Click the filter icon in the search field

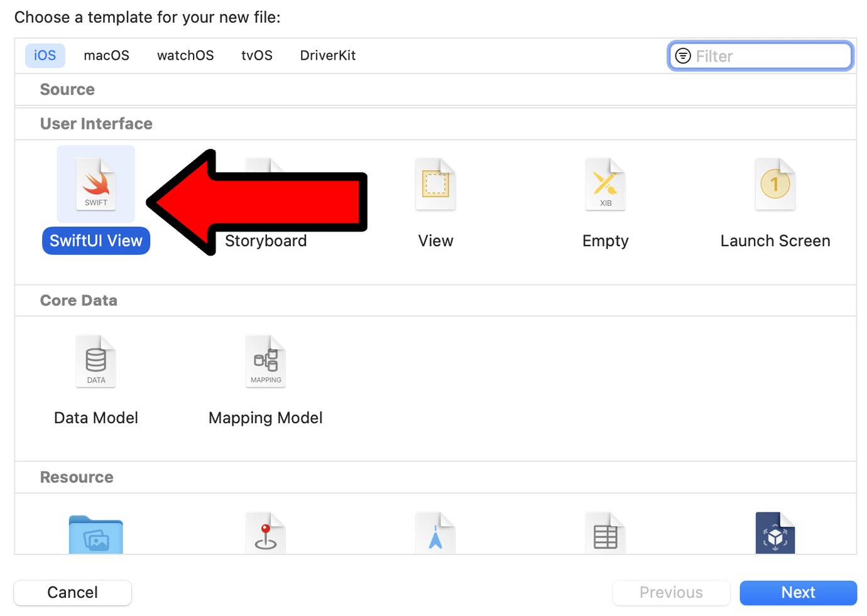tap(683, 56)
